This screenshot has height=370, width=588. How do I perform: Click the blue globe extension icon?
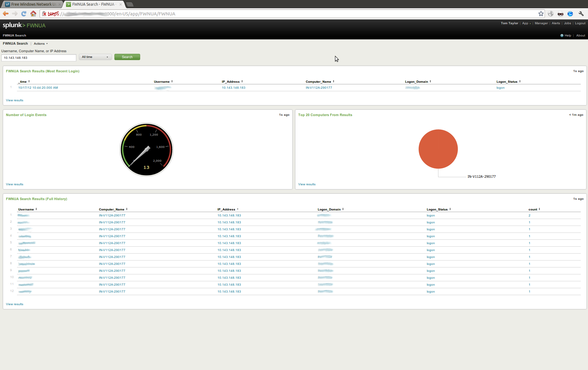click(570, 14)
